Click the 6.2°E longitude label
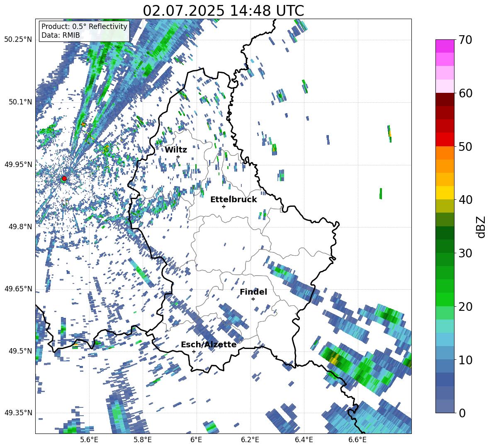 click(x=250, y=440)
